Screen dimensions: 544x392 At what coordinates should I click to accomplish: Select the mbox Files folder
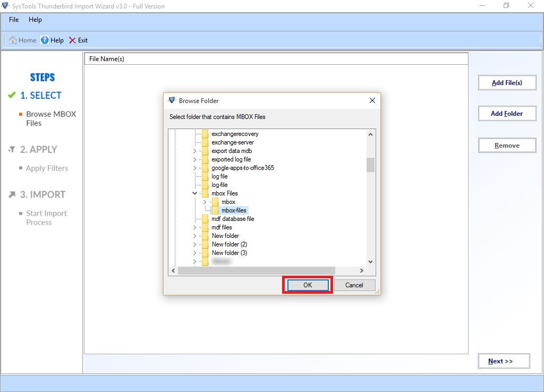225,193
